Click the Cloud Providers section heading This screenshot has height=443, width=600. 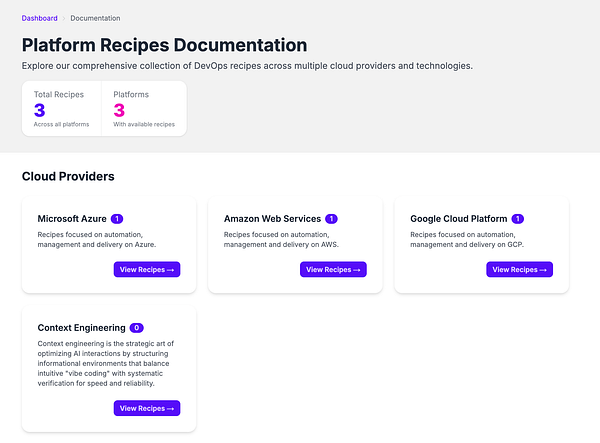click(x=68, y=176)
